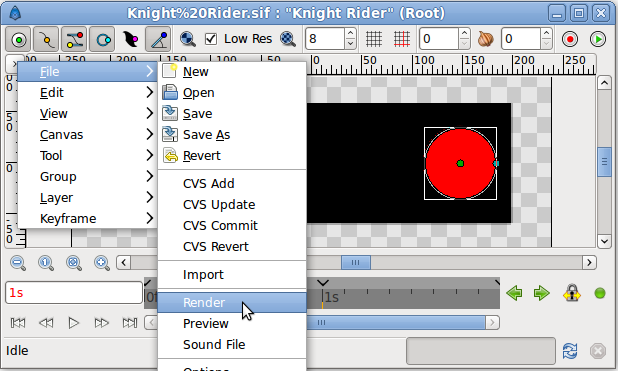Click the render settings record icon
The height and width of the screenshot is (371, 618).
point(570,39)
